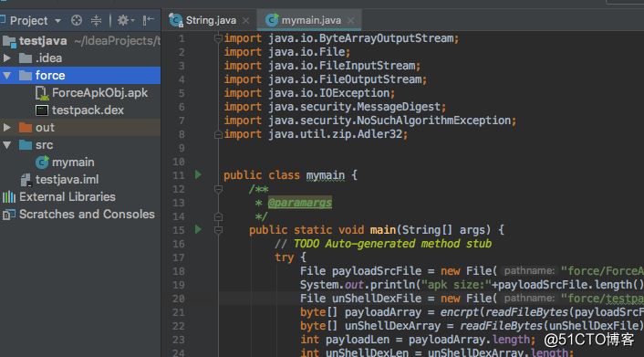
Task: Select the mymain.java tab
Action: click(311, 20)
